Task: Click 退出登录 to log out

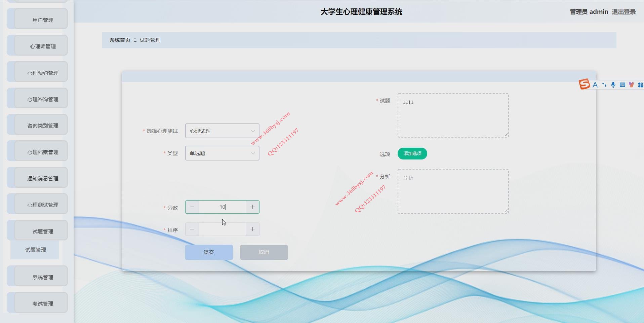Action: point(624,12)
